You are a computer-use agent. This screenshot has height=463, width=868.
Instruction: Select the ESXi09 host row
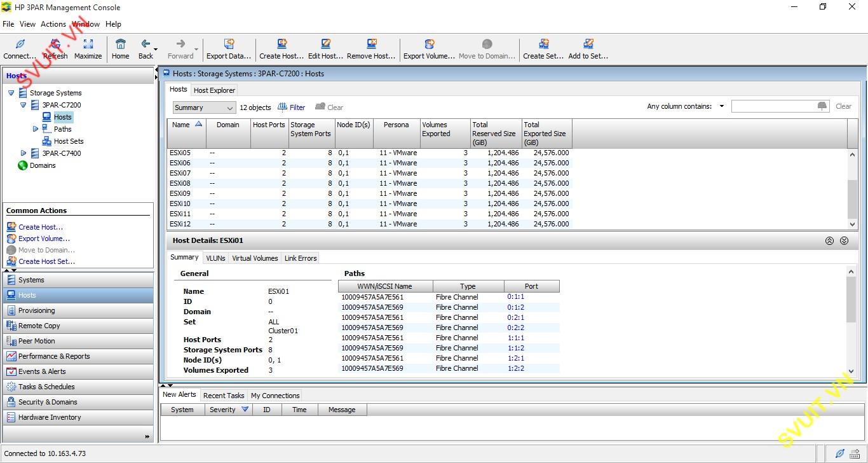click(370, 193)
